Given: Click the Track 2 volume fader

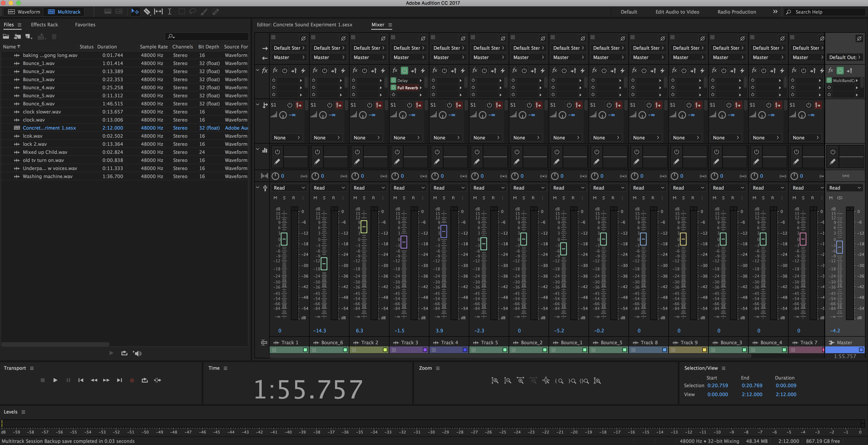Looking at the screenshot, I should [364, 227].
